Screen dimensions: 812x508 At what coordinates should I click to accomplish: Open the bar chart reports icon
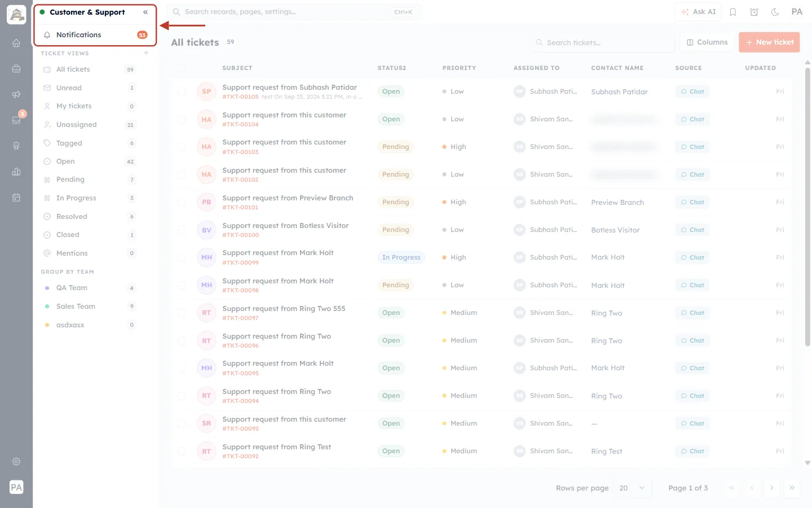click(16, 172)
